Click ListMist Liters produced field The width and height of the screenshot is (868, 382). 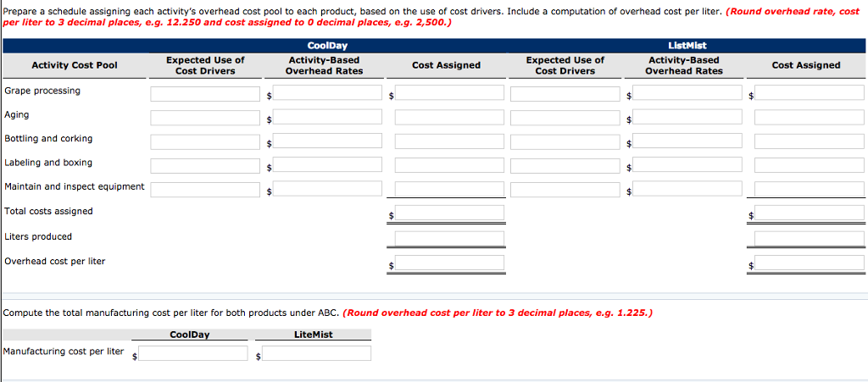(810, 238)
